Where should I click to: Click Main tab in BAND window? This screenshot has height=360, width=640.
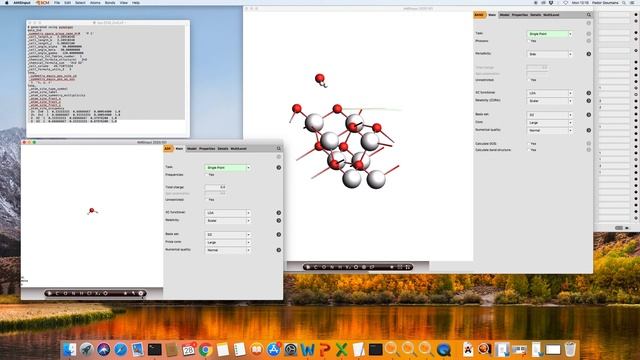coord(492,15)
